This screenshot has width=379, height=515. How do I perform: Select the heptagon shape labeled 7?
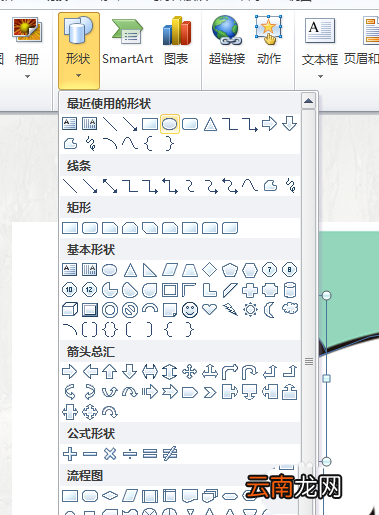click(x=269, y=270)
